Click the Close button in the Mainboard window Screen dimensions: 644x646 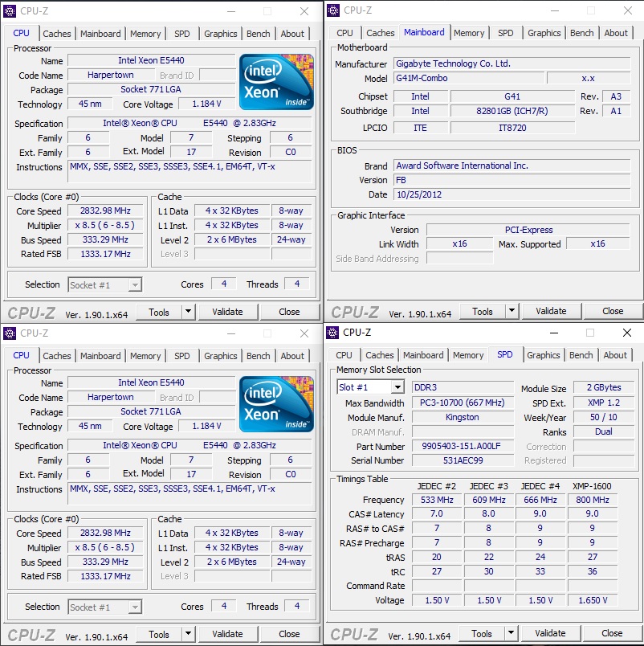[x=613, y=311]
